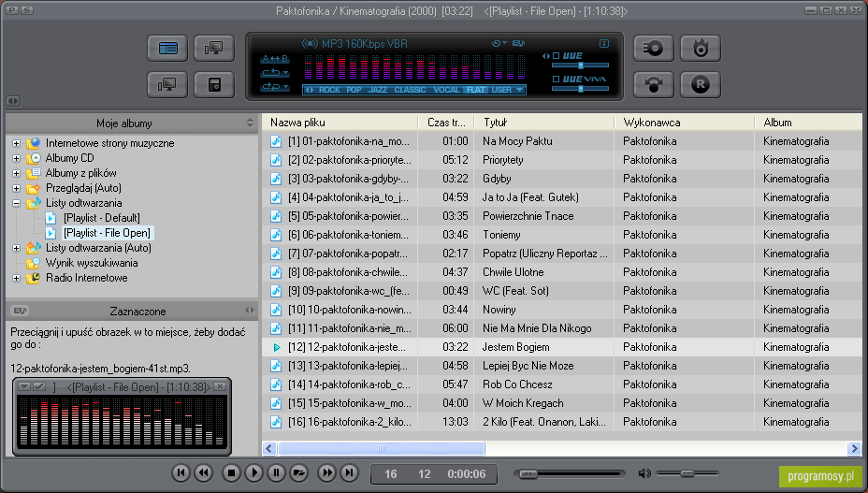Open the album manager view button

click(167, 49)
